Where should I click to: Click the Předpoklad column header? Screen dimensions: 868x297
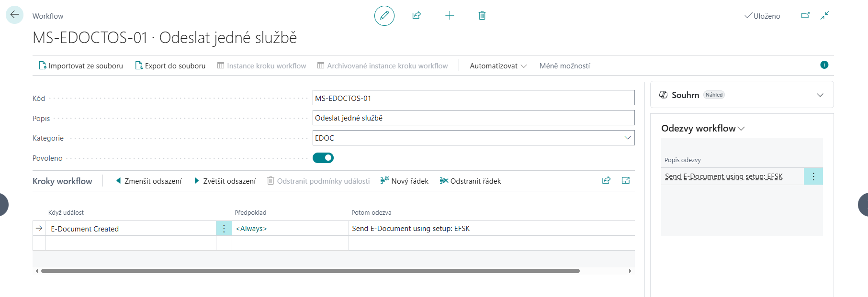click(x=250, y=212)
